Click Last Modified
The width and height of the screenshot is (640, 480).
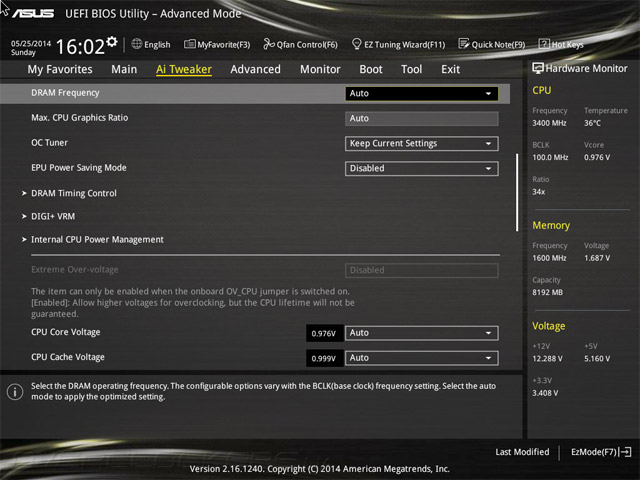tap(522, 452)
